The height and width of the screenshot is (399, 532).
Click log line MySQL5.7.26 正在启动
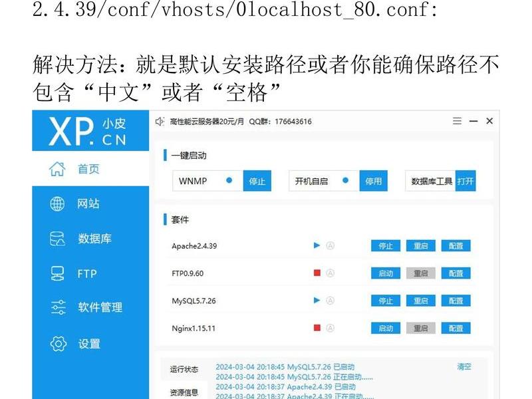coord(294,377)
